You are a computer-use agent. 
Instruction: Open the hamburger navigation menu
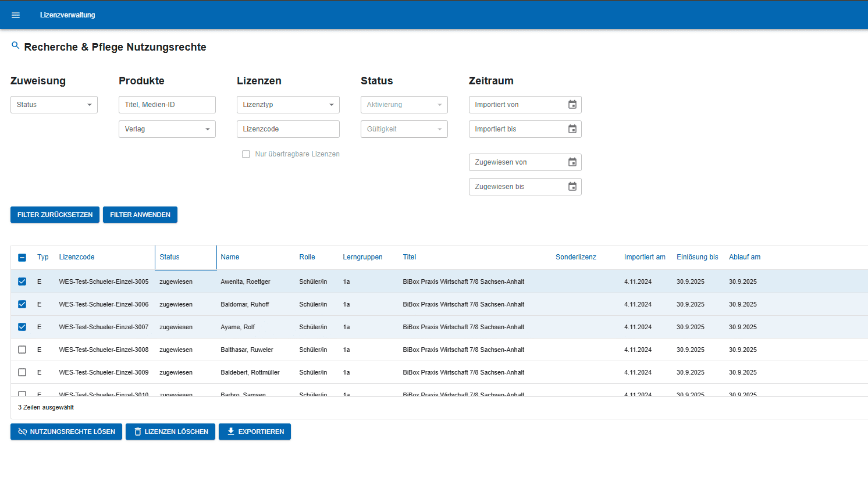click(16, 15)
